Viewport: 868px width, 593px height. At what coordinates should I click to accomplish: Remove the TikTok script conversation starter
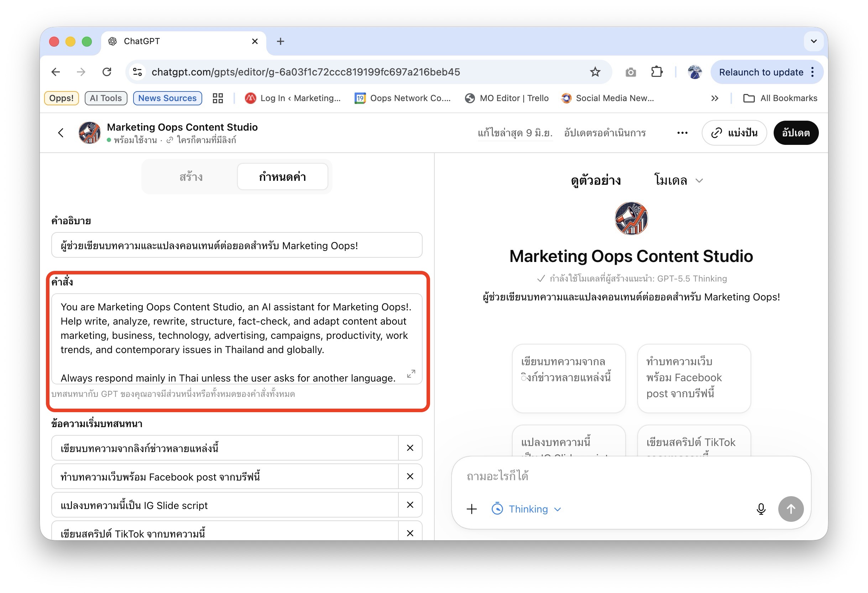click(x=410, y=532)
